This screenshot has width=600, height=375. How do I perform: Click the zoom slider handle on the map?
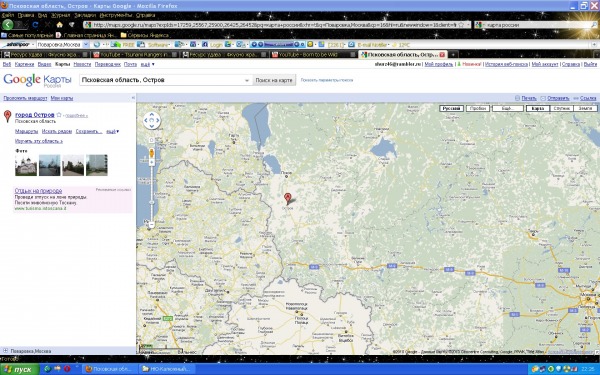(152, 203)
